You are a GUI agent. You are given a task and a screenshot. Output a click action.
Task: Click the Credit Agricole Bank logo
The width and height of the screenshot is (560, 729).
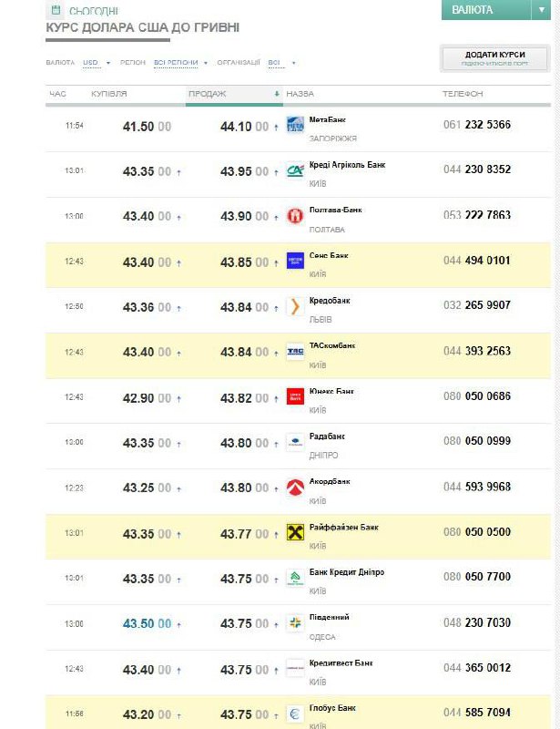click(x=295, y=170)
